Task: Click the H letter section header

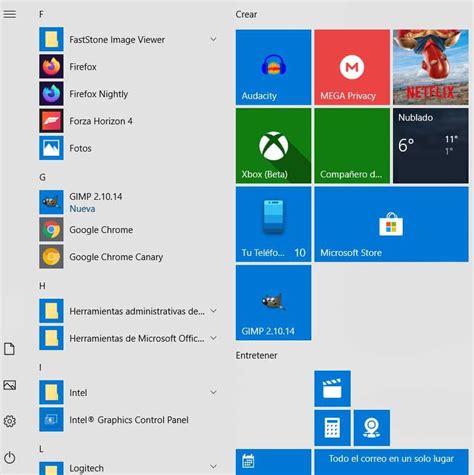Action: [x=42, y=286]
